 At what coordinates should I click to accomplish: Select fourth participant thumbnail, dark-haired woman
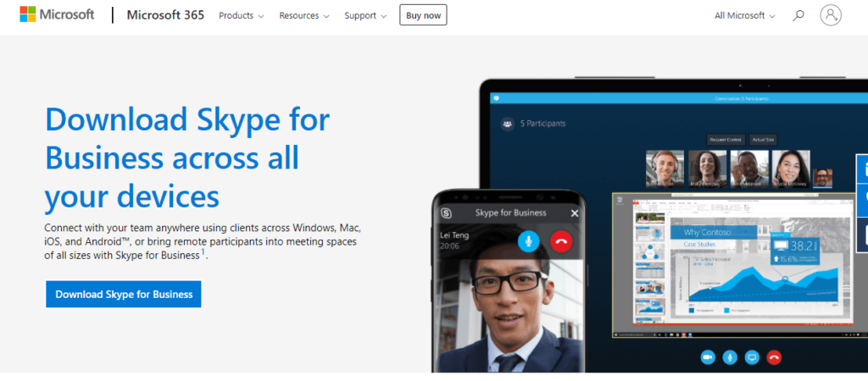[x=791, y=168]
